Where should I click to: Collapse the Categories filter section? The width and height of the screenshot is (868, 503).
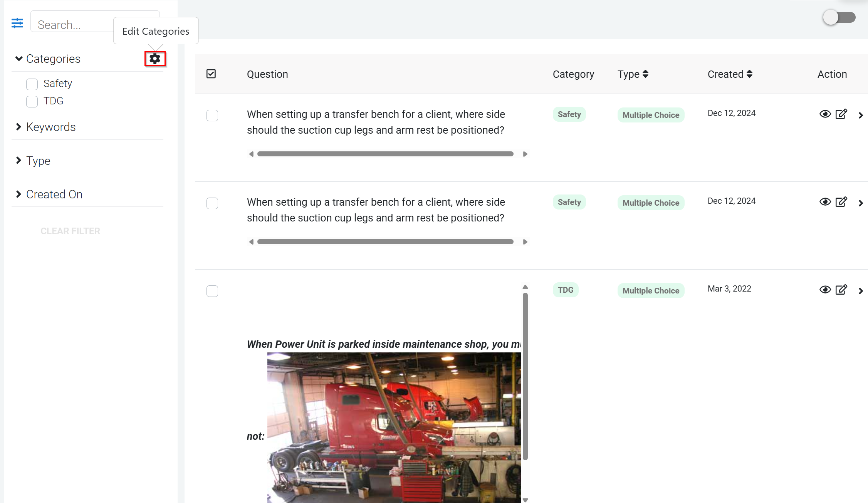19,59
